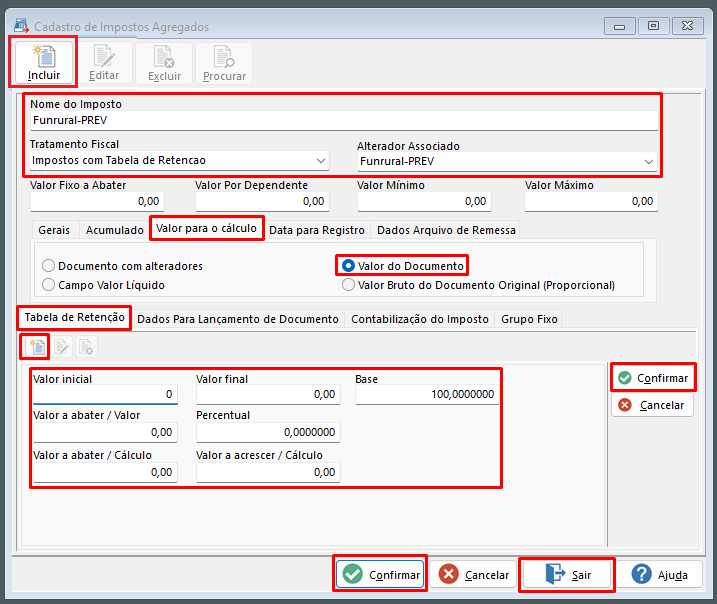Screen dimensions: 717x604
Task: Focus the Valor inicial field
Action: coord(105,395)
